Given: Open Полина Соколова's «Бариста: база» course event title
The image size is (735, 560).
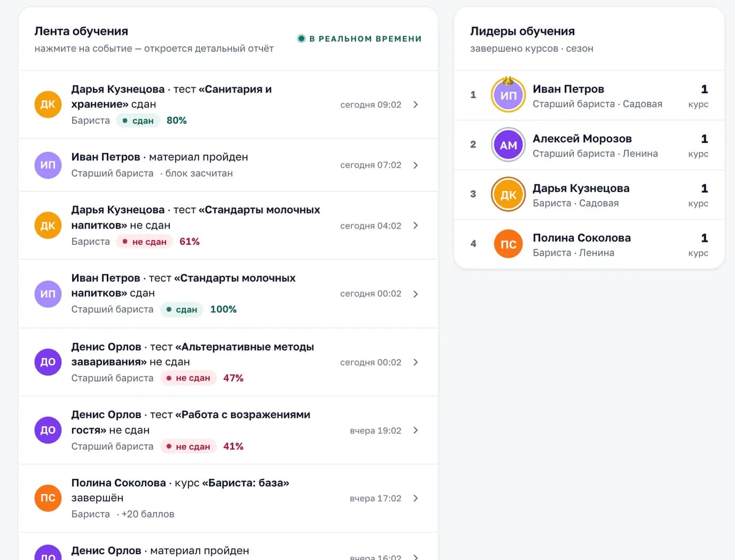Looking at the screenshot, I should click(x=180, y=490).
